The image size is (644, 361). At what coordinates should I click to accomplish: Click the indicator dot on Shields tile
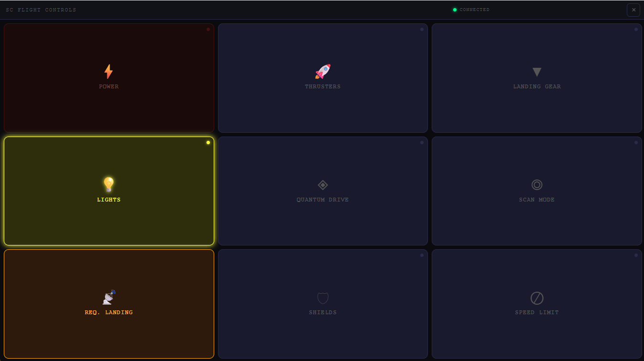422,255
